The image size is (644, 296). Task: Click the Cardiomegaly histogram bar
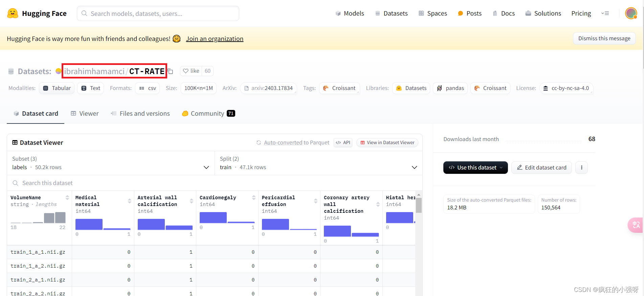click(213, 218)
